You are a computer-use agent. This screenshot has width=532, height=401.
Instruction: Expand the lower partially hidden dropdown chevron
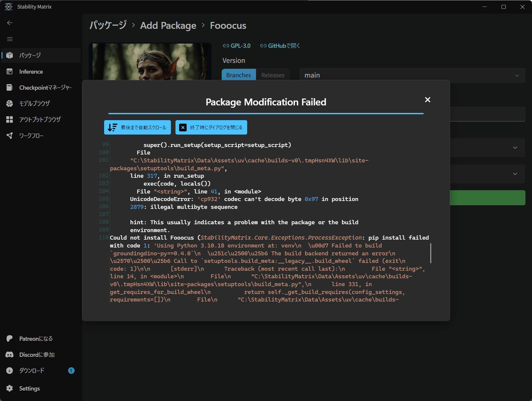(x=515, y=174)
